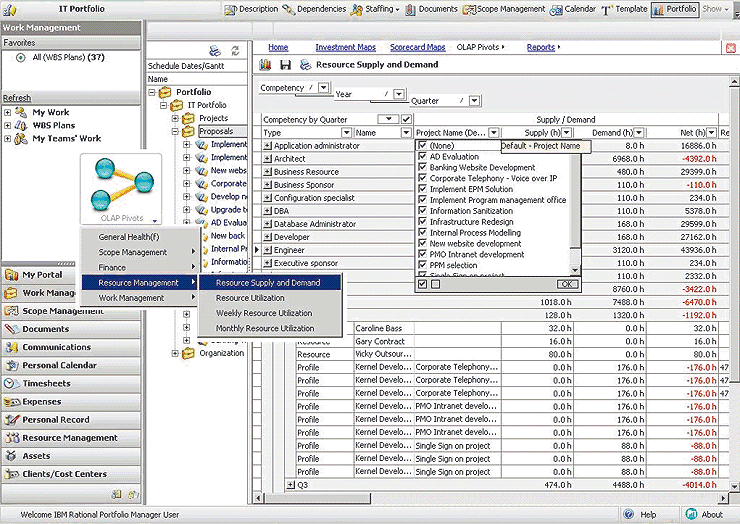Image resolution: width=740 pixels, height=524 pixels.
Task: Click the Refresh link in Work Management
Action: (17, 98)
